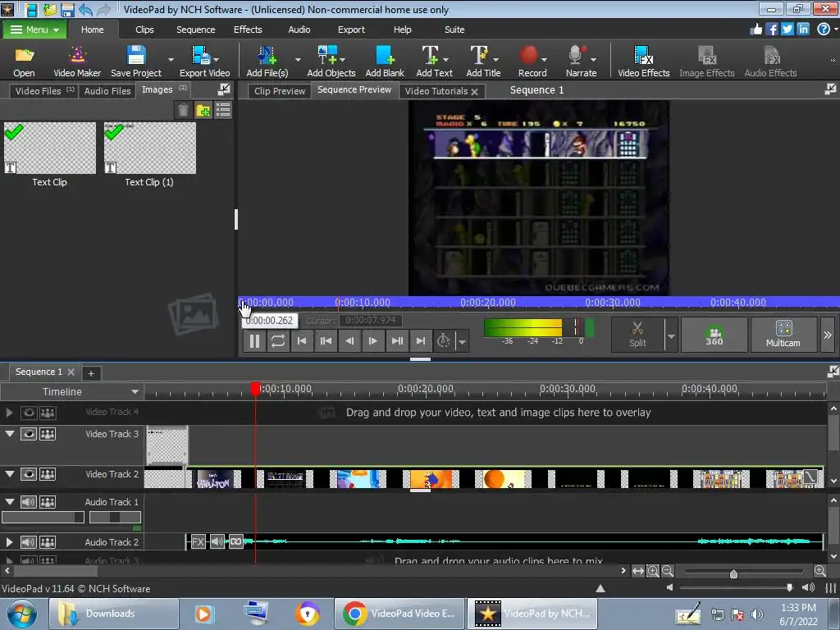Open the green Menu dropdown
Viewport: 840px width, 630px height.
[34, 30]
